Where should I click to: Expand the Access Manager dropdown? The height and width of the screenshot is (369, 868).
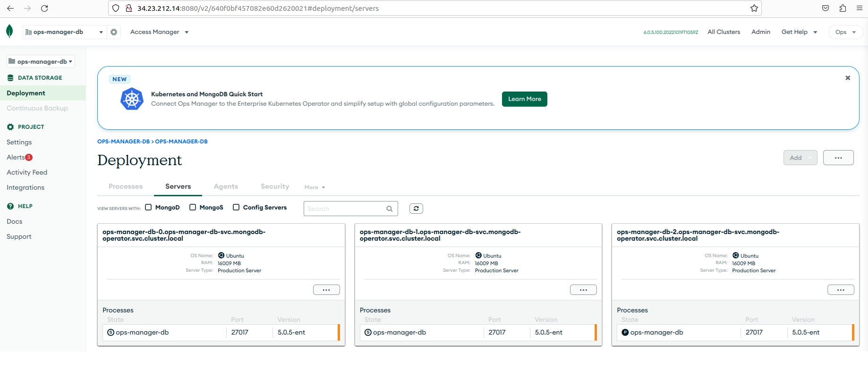click(160, 32)
